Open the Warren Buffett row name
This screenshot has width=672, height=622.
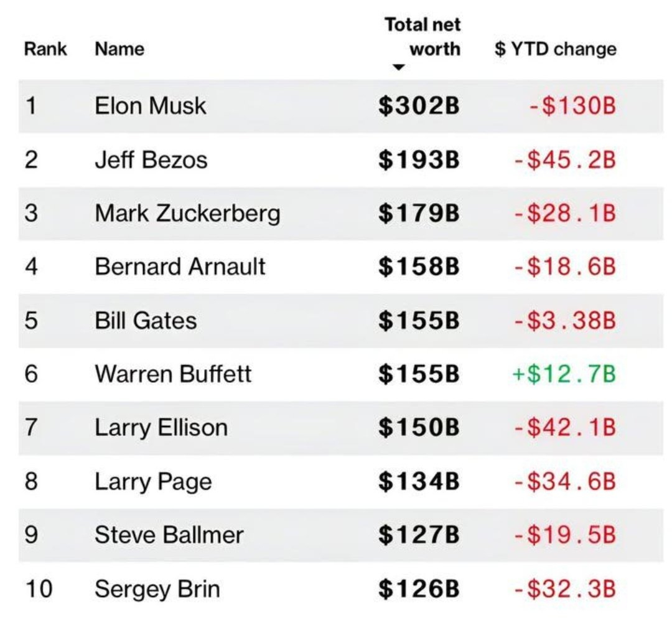coord(173,374)
